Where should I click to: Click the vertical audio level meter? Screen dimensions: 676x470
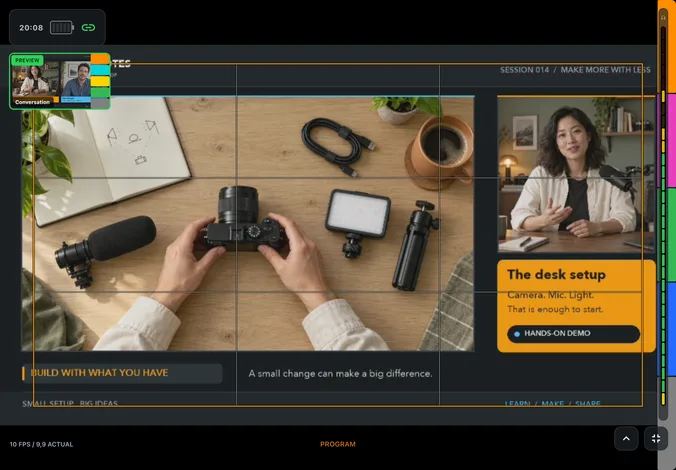(x=663, y=216)
